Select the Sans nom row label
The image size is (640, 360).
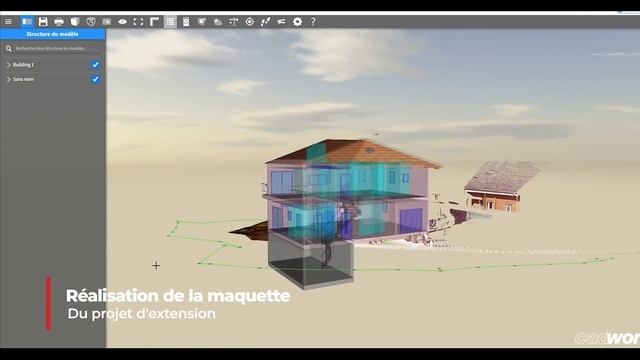23,79
